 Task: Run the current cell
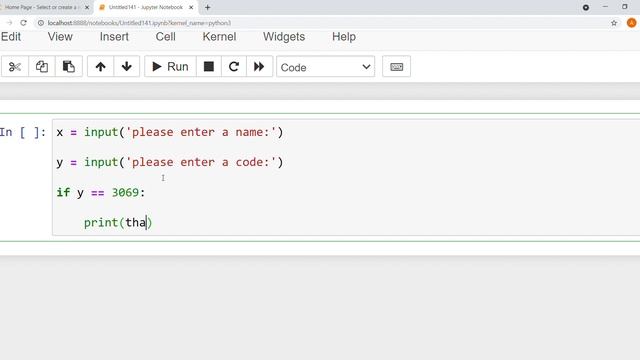click(170, 67)
